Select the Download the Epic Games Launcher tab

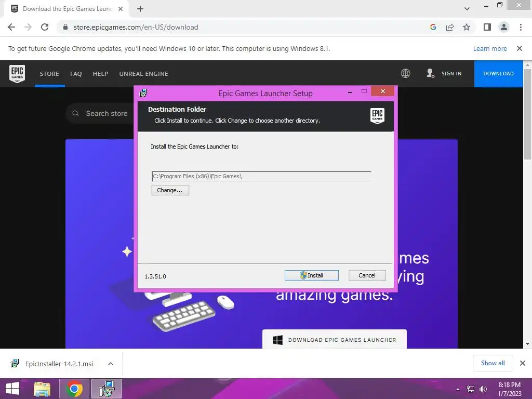(x=66, y=9)
